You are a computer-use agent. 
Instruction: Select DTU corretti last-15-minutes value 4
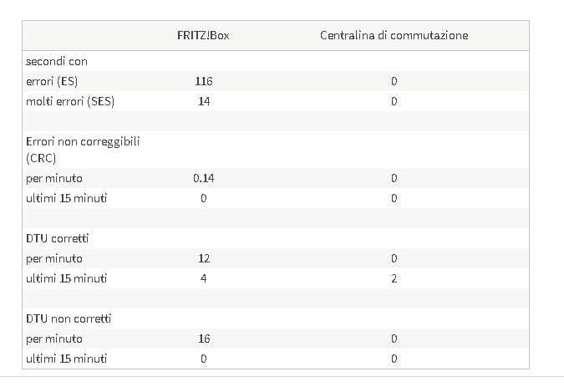[204, 278]
